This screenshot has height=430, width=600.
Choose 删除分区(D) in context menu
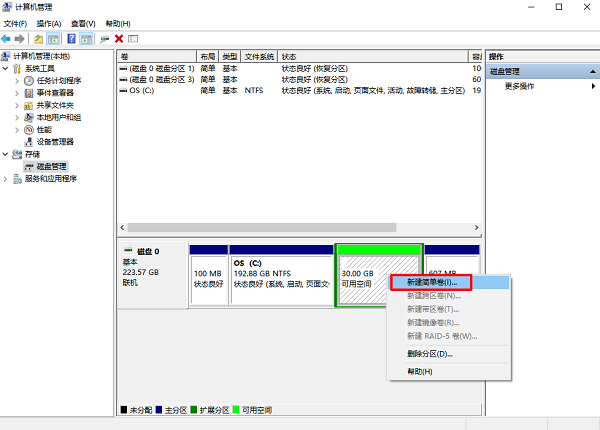[x=430, y=354]
